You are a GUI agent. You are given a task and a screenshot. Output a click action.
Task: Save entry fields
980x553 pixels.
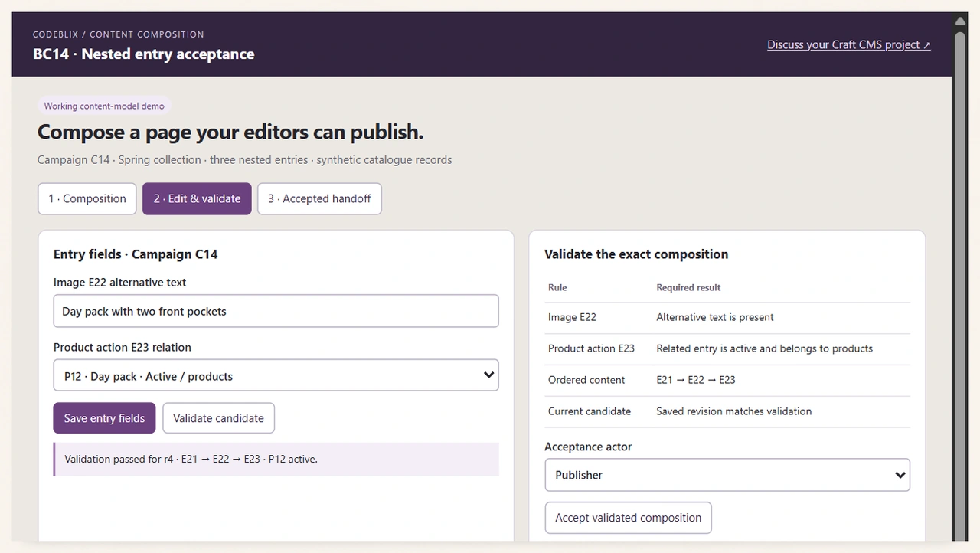click(104, 418)
